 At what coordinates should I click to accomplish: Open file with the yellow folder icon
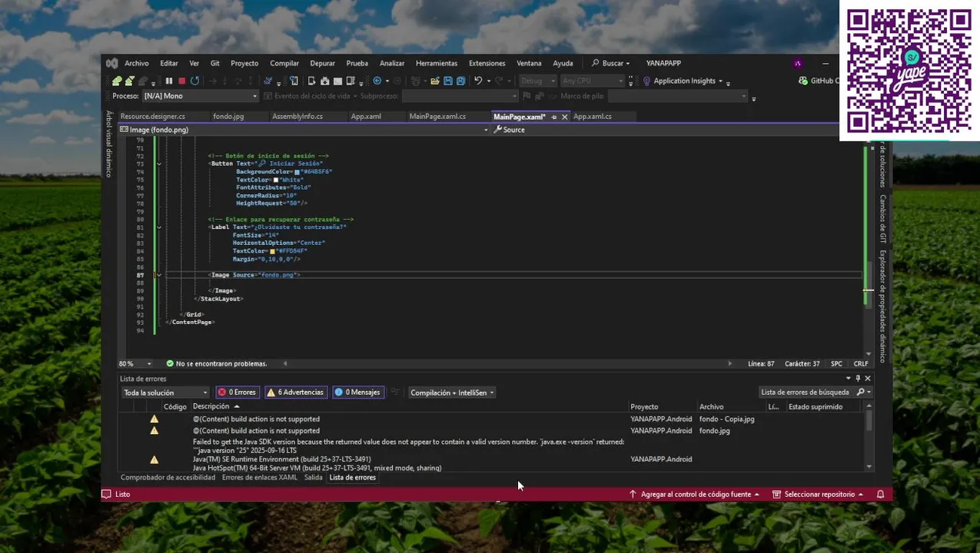[435, 81]
